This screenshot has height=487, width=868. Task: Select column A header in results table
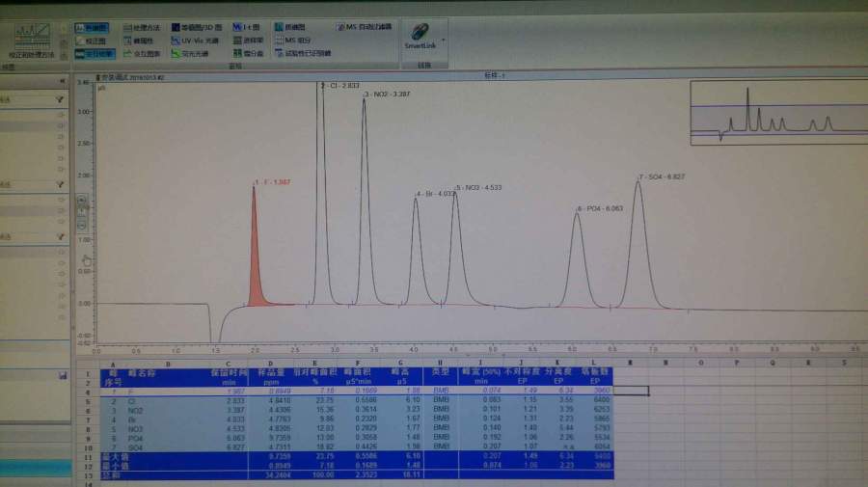(x=114, y=365)
